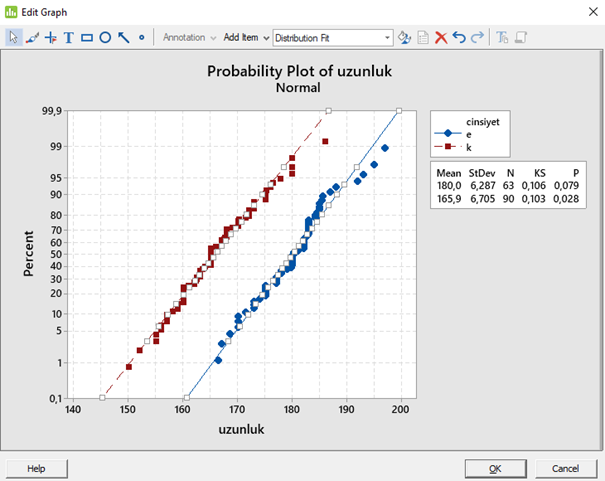The width and height of the screenshot is (605, 481).
Task: Close the Edit Graph dialog
Action: click(593, 12)
